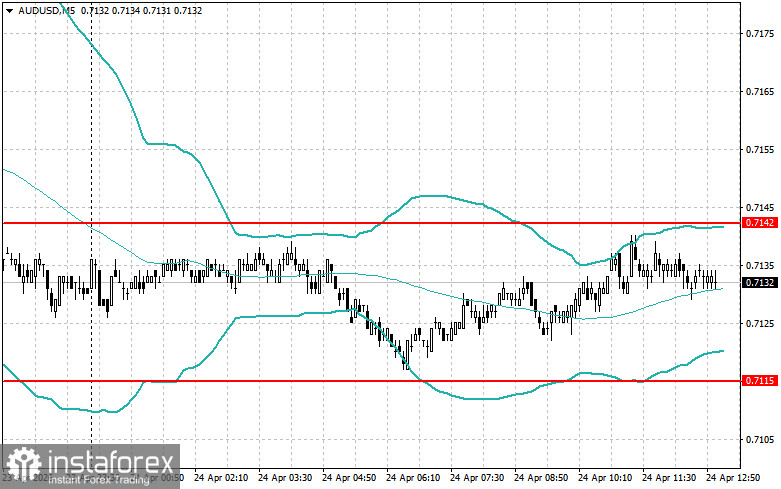Click the 24 Apr 03:30 time label
Viewport: 781px width, 489px height.
(285, 478)
